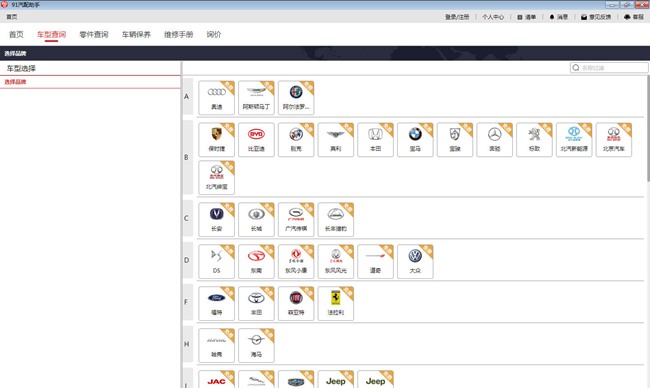This screenshot has height=388, width=650.
Task: Pick the Haval (哈弗) brand card
Action: pos(216,345)
